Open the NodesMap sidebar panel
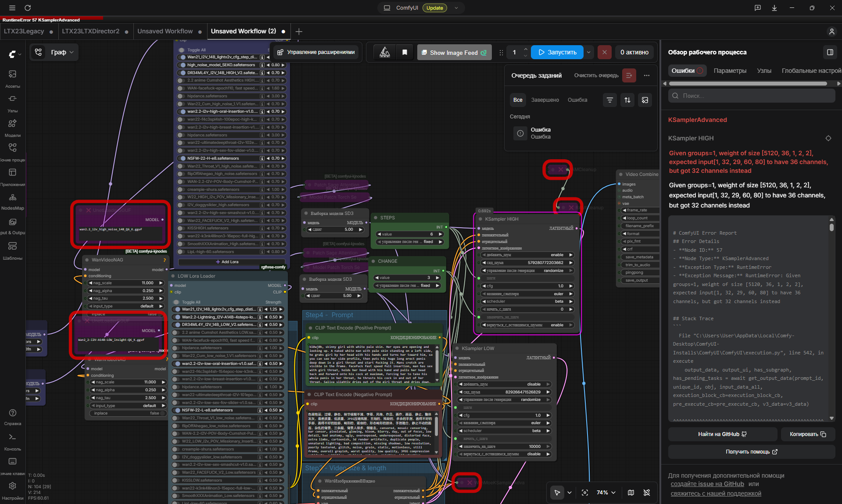842x504 pixels. (13, 201)
